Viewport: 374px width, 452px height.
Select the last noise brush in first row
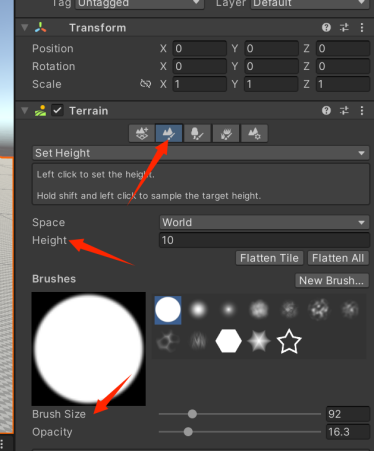[350, 310]
